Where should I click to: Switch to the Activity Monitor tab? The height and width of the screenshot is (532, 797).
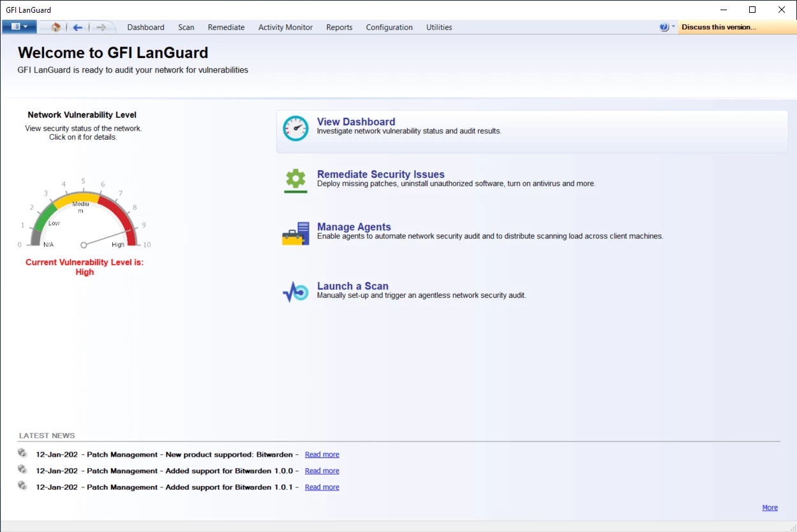(285, 27)
